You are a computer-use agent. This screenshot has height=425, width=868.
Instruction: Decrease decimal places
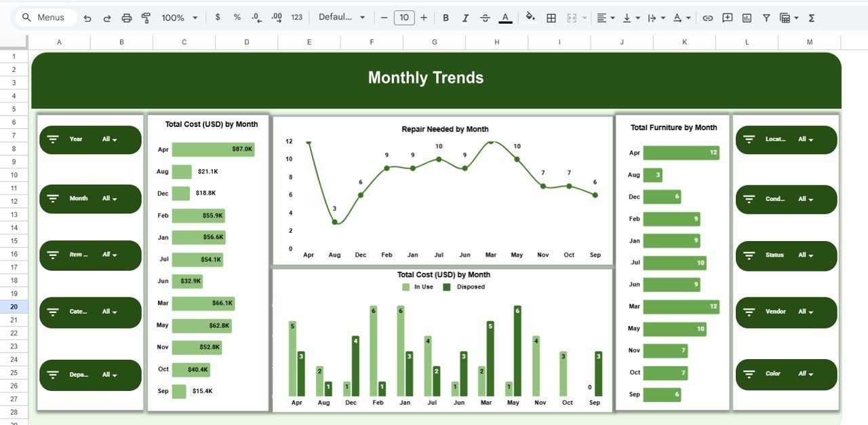(x=256, y=18)
